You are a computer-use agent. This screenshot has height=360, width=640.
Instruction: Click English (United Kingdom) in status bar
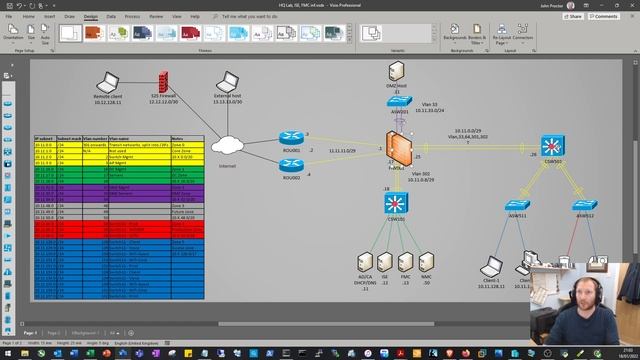[136, 343]
